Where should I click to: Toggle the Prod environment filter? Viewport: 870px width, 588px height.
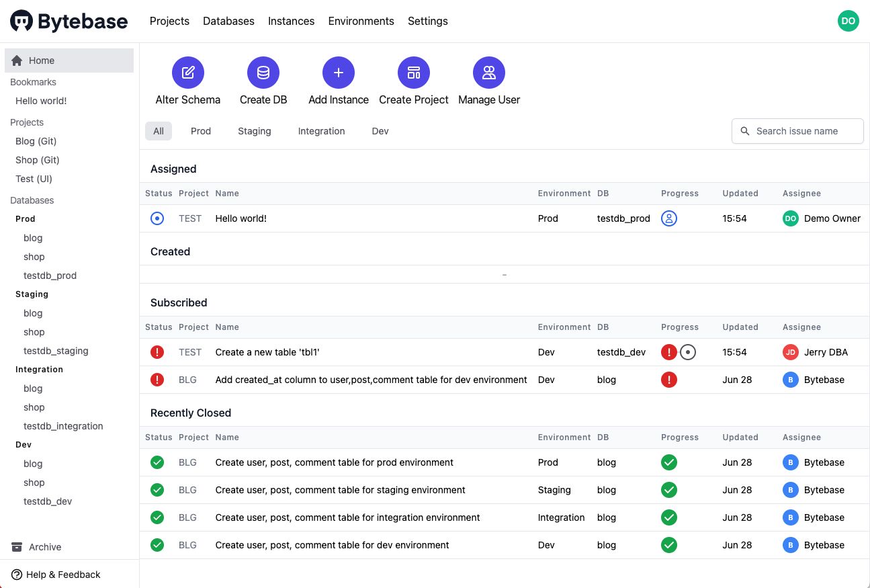coord(201,131)
